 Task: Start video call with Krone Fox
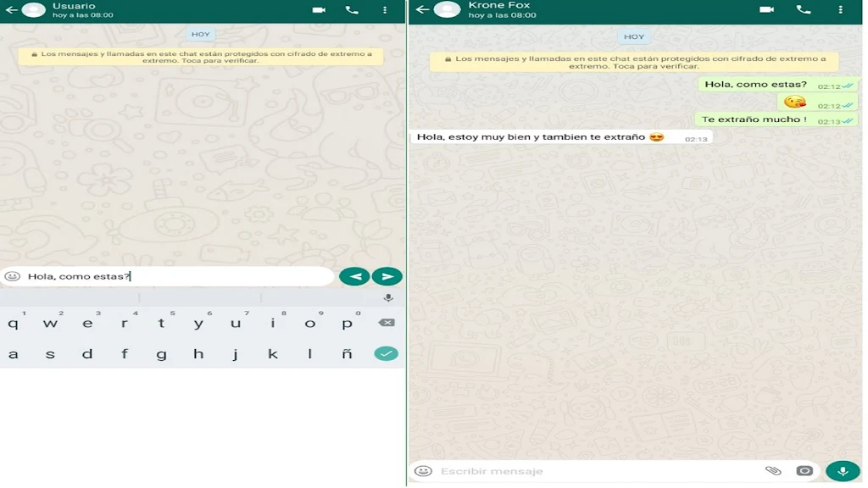[x=766, y=9]
